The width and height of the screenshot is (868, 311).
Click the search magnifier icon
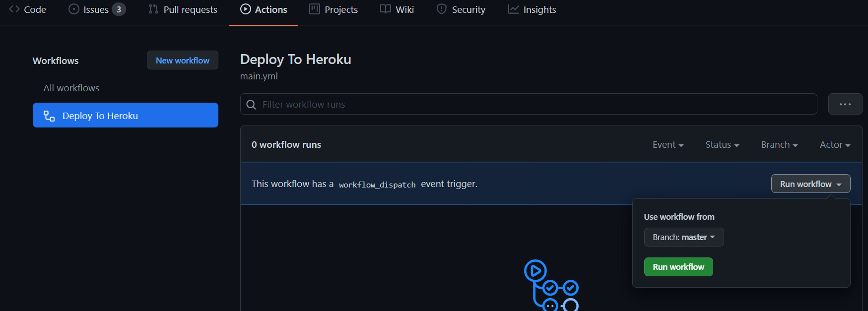point(252,105)
